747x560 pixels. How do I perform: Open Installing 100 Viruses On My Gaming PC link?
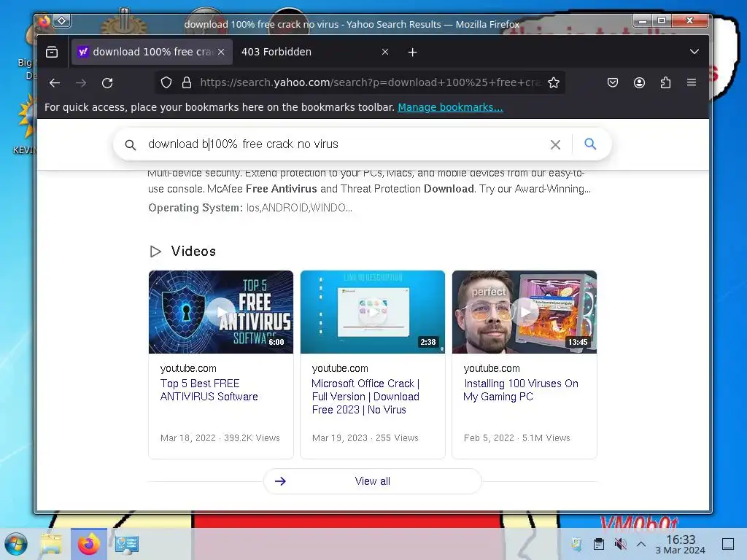click(x=521, y=390)
